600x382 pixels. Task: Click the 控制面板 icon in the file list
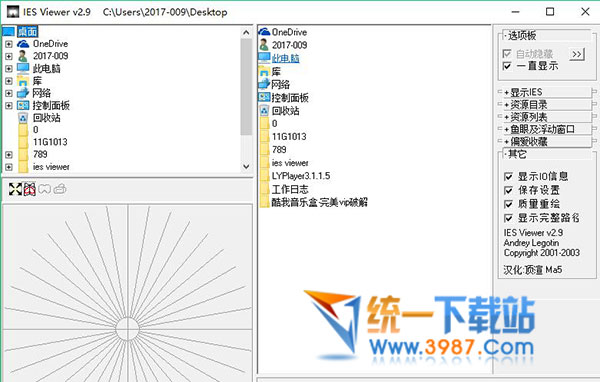(264, 97)
